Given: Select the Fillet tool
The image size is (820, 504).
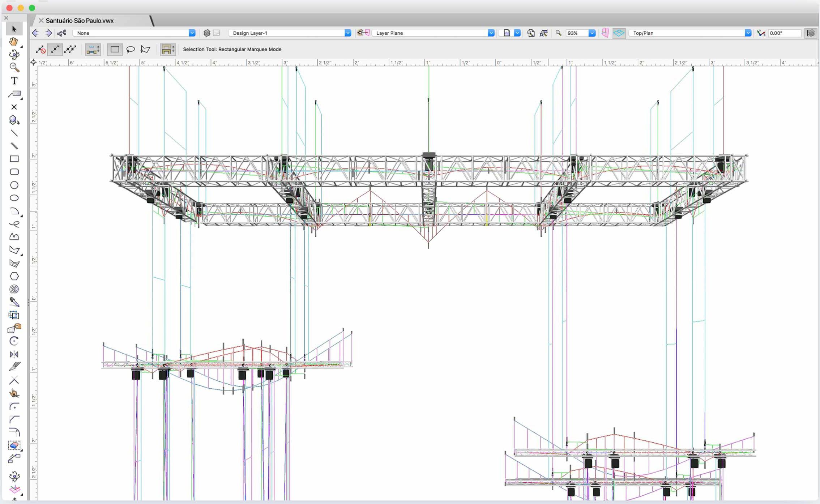Looking at the screenshot, I should (x=14, y=407).
